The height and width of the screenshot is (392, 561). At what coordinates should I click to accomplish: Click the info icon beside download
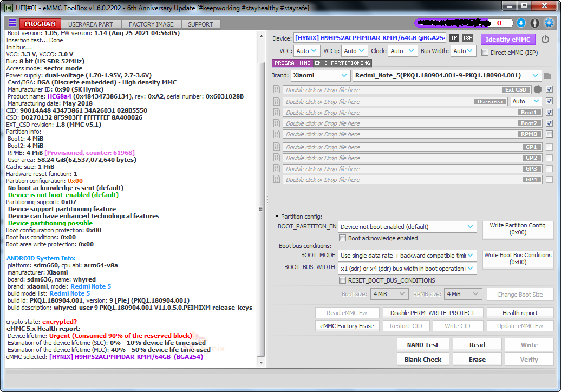(535, 23)
